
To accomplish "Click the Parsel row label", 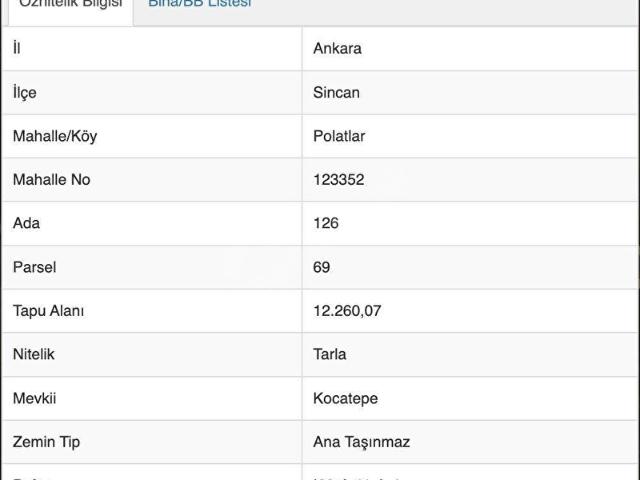I will tap(34, 267).
